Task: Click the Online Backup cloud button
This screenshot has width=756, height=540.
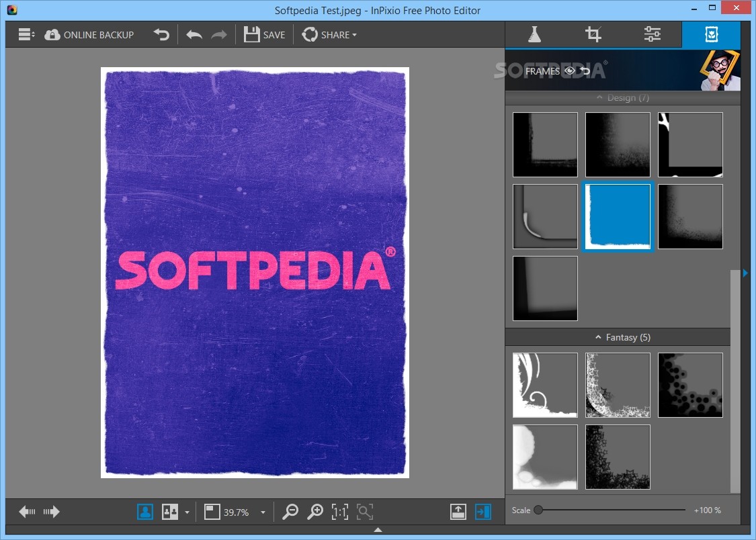Action: (89, 35)
